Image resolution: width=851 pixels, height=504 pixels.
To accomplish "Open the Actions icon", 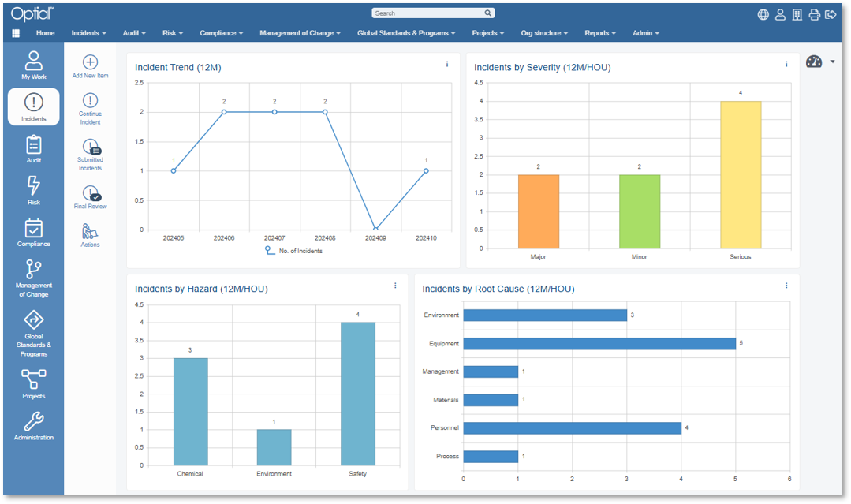I will (90, 232).
